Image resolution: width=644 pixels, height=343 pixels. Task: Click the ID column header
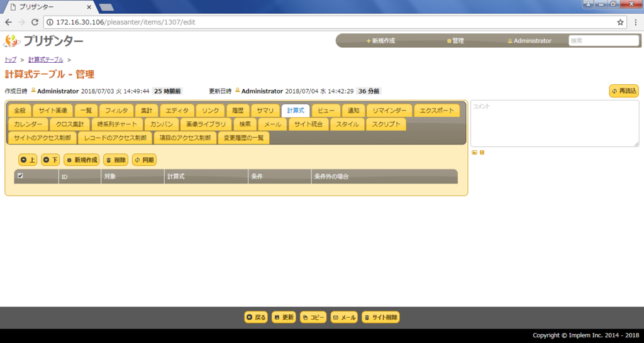[80, 177]
